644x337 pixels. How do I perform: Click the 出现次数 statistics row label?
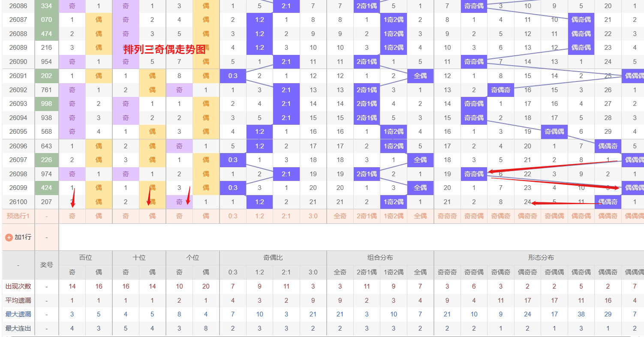[x=18, y=286]
